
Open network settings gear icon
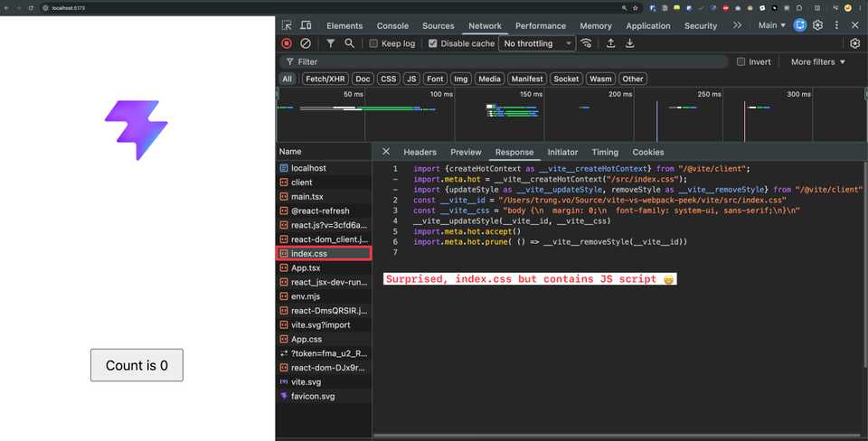click(855, 43)
